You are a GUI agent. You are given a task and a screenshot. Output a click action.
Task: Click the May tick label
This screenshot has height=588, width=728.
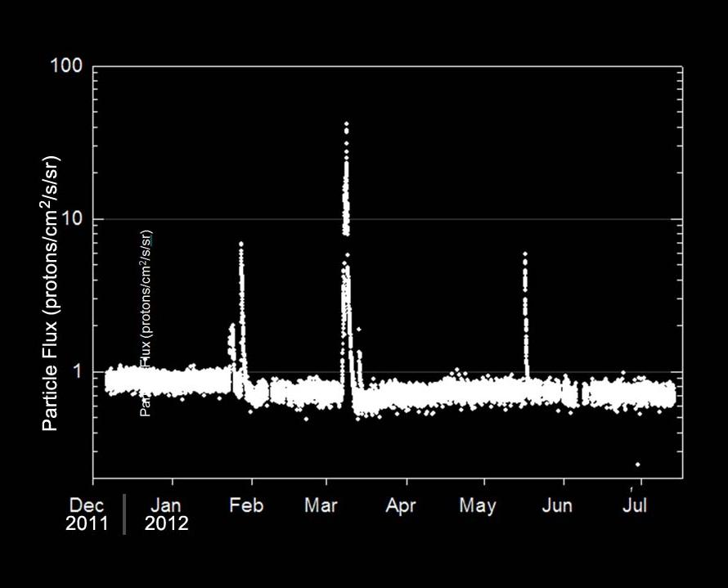click(478, 505)
